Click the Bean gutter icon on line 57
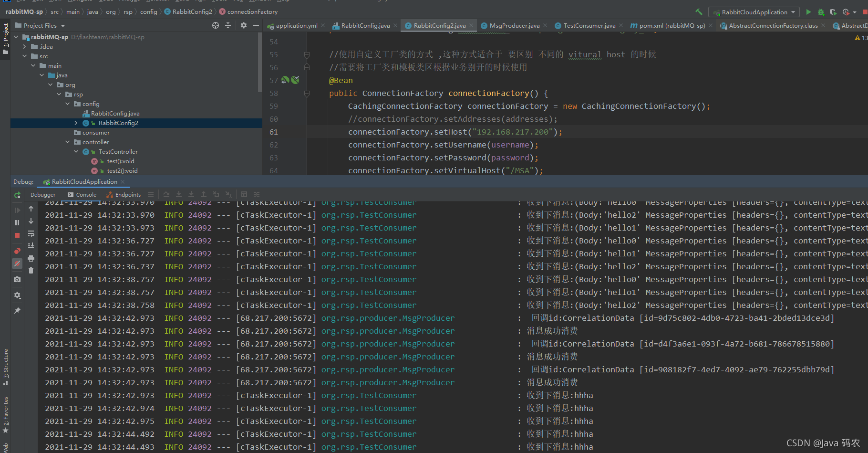Viewport: 868px width, 453px height. pos(285,80)
